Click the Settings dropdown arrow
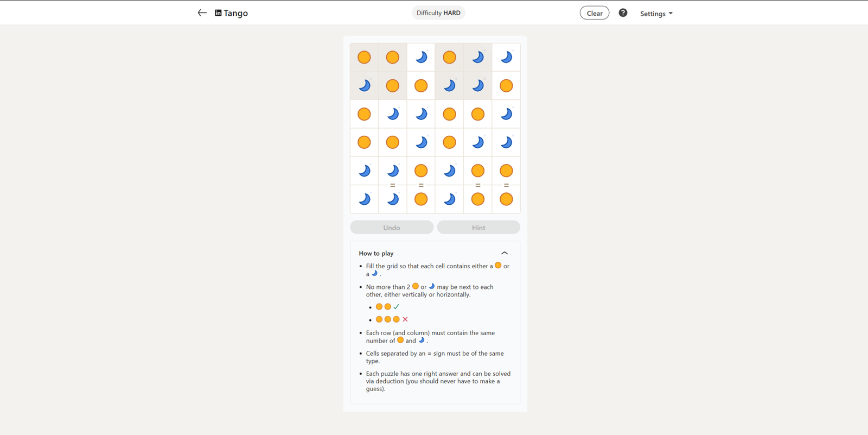Screen dimensions: 868x435 [671, 14]
